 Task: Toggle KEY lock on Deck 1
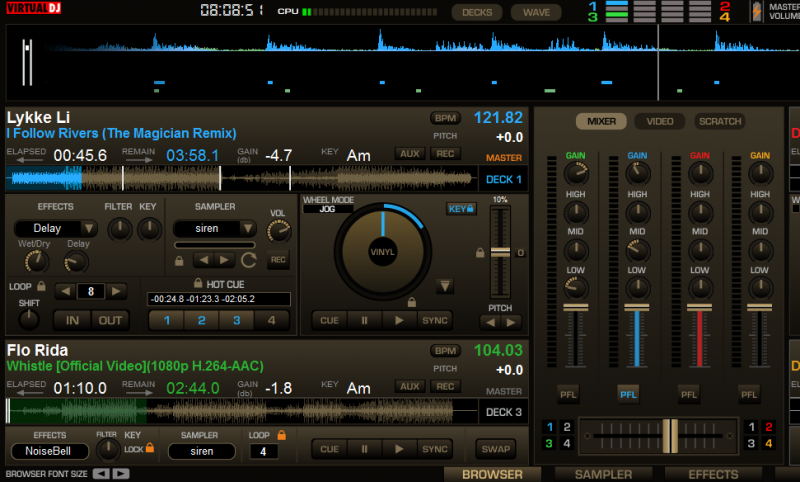461,209
